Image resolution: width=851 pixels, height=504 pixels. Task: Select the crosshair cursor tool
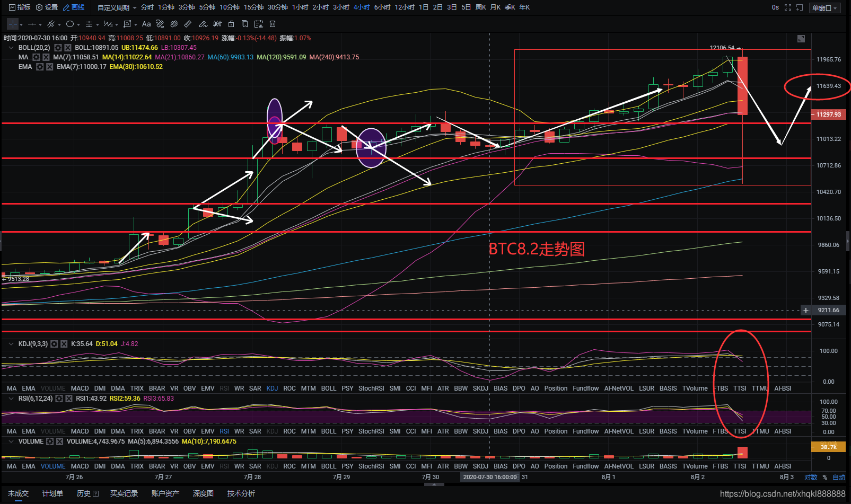[13, 24]
